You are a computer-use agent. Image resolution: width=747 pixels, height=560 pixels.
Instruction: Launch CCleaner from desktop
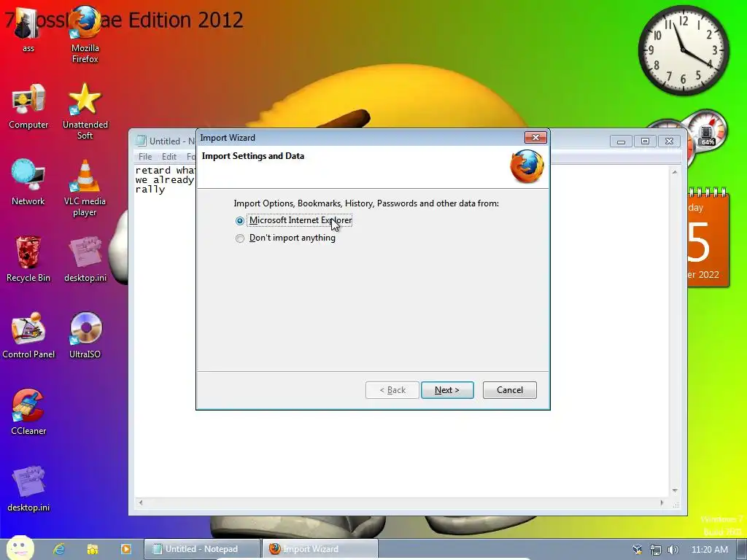click(28, 412)
